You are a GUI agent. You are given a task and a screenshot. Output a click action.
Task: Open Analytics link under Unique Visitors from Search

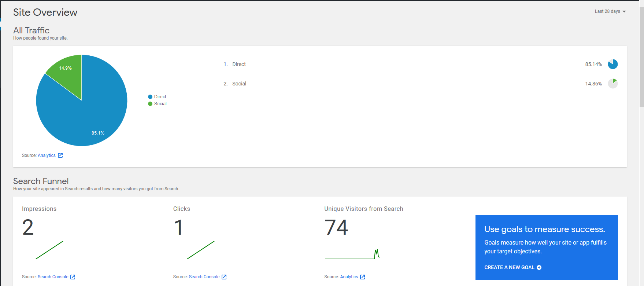click(349, 277)
